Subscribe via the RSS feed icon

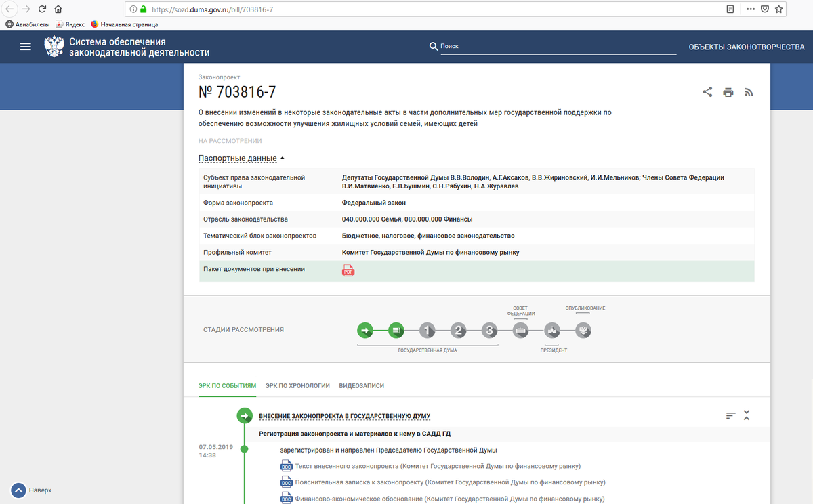pos(749,92)
